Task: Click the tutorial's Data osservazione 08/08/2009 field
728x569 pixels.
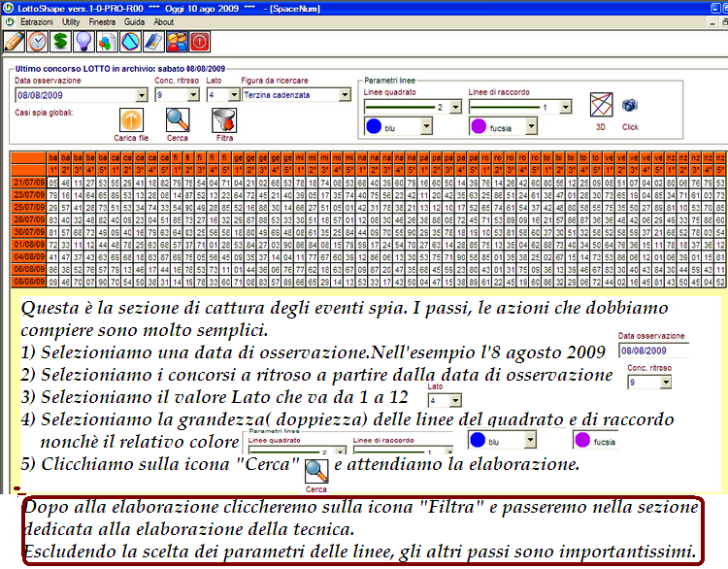Action: pyautogui.click(x=653, y=351)
